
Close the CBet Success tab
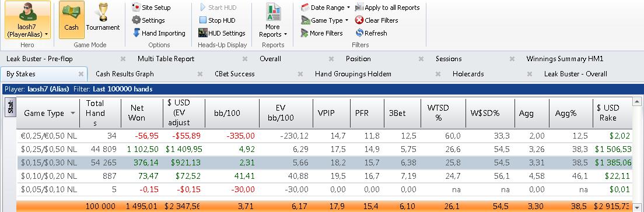click(x=300, y=74)
